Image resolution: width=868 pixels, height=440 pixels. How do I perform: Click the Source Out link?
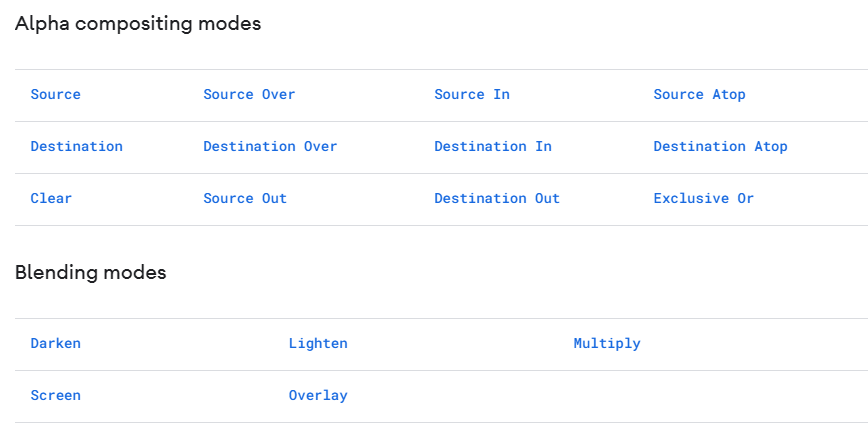tap(245, 199)
